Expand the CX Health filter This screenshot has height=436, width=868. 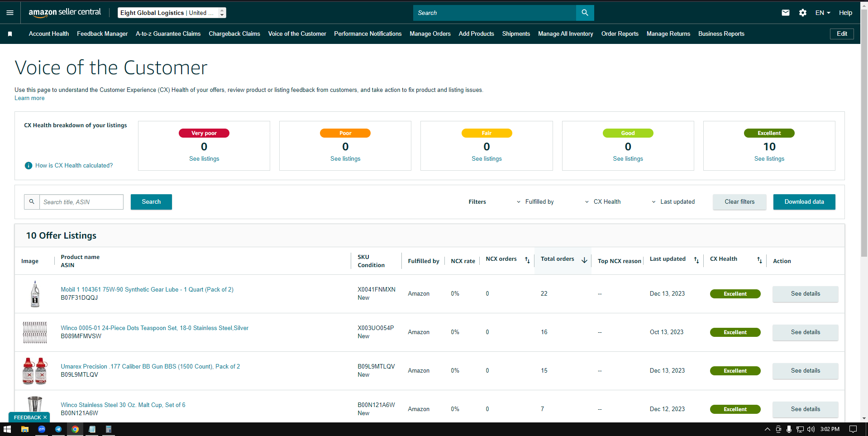point(603,202)
